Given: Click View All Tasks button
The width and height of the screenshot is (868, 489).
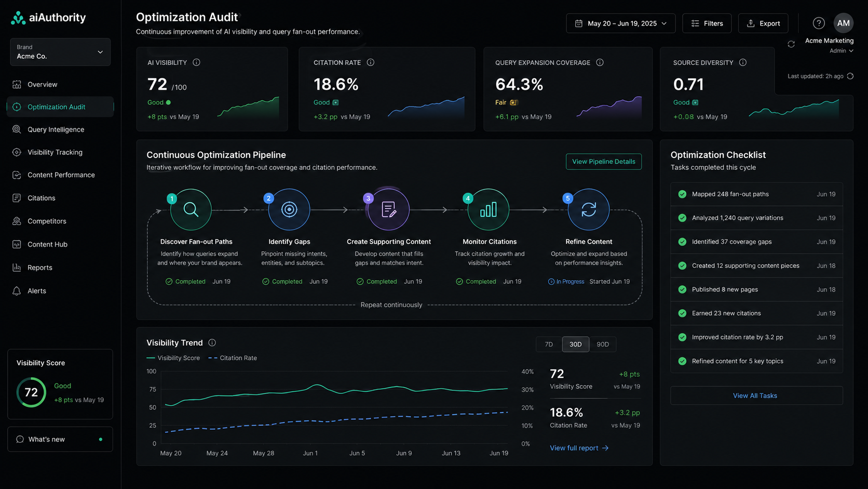Looking at the screenshot, I should [756, 395].
